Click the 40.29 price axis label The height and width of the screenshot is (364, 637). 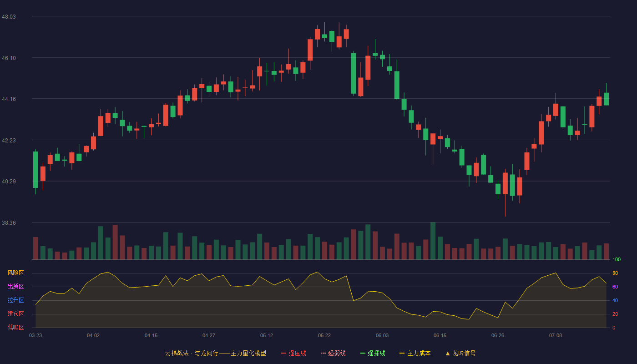click(x=9, y=181)
